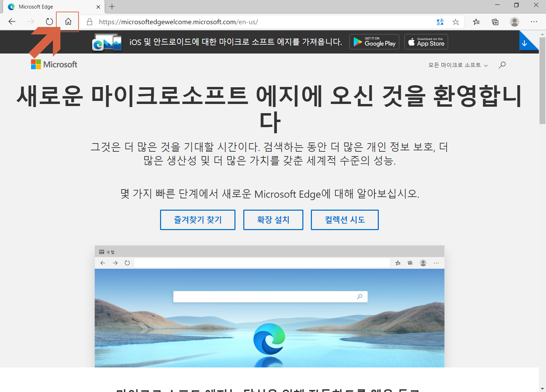Expand the 모든 마이크로 소프트 menu
Screen dimensions: 546x392
pos(458,65)
